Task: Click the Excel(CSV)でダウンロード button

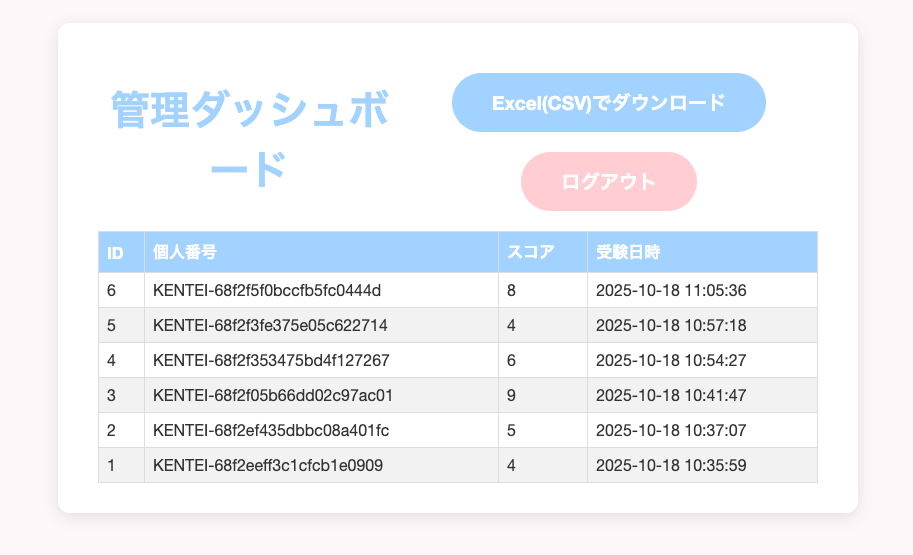Action: pos(608,102)
